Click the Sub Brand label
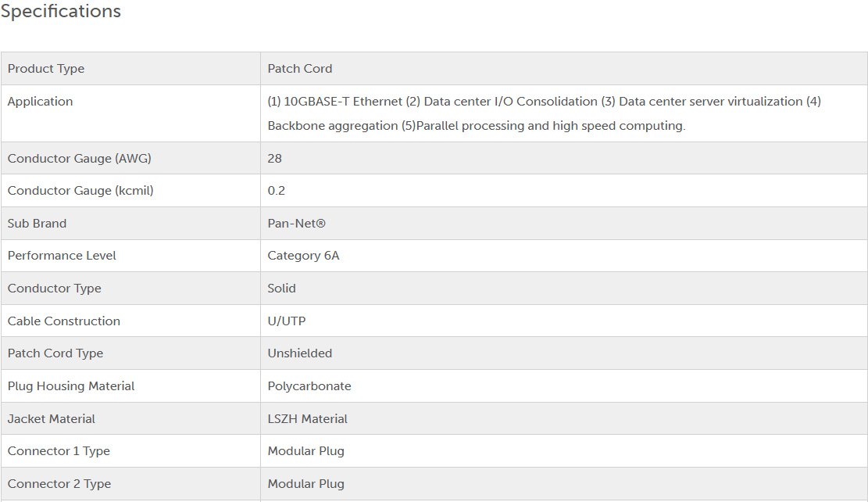Viewport: 868px width, 502px height. [x=37, y=224]
